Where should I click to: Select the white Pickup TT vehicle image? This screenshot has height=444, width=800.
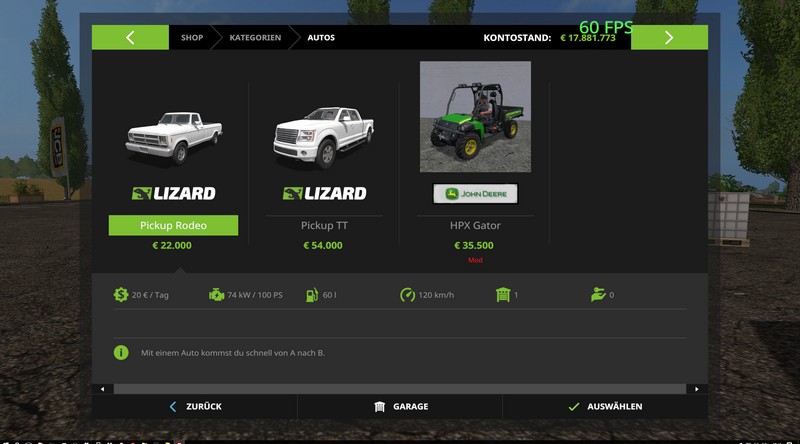324,137
